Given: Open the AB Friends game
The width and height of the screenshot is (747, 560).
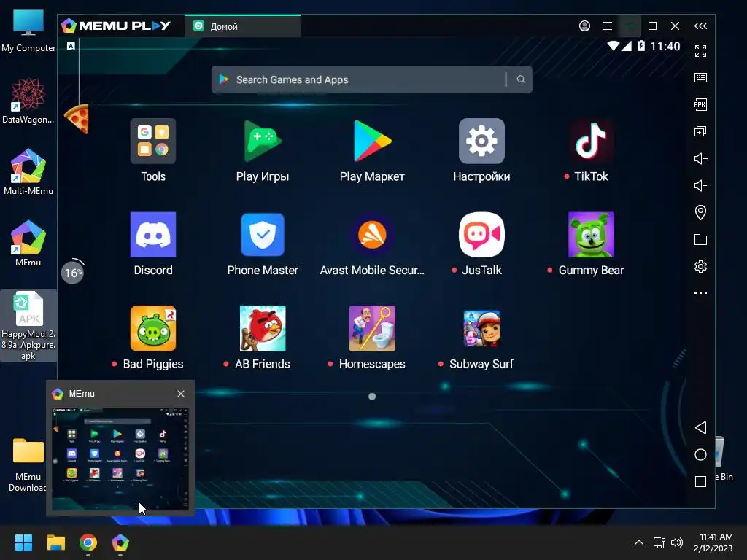Looking at the screenshot, I should (x=263, y=329).
